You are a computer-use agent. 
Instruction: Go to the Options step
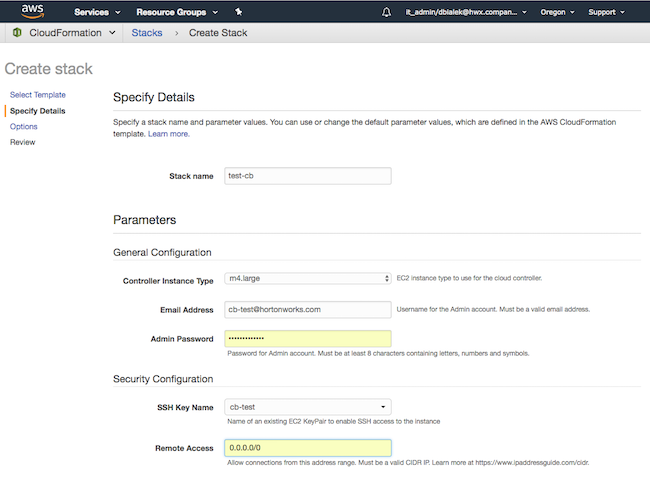[24, 126]
